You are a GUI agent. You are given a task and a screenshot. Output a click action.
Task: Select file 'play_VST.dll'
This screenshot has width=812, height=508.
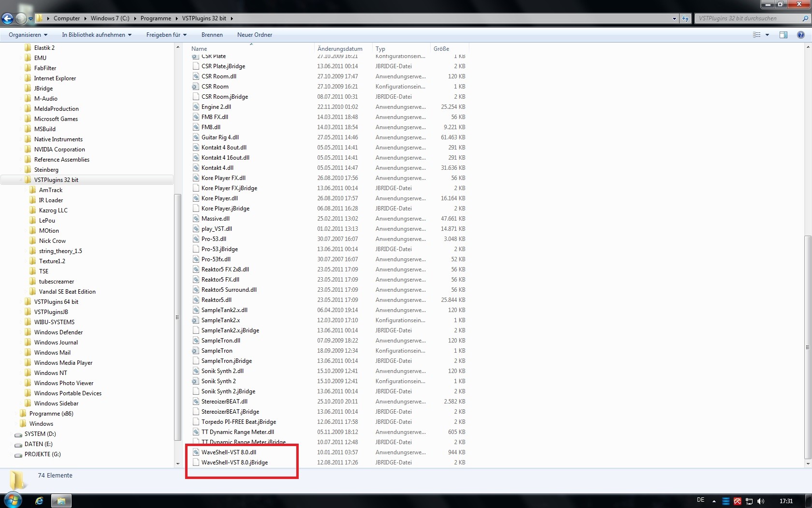217,229
